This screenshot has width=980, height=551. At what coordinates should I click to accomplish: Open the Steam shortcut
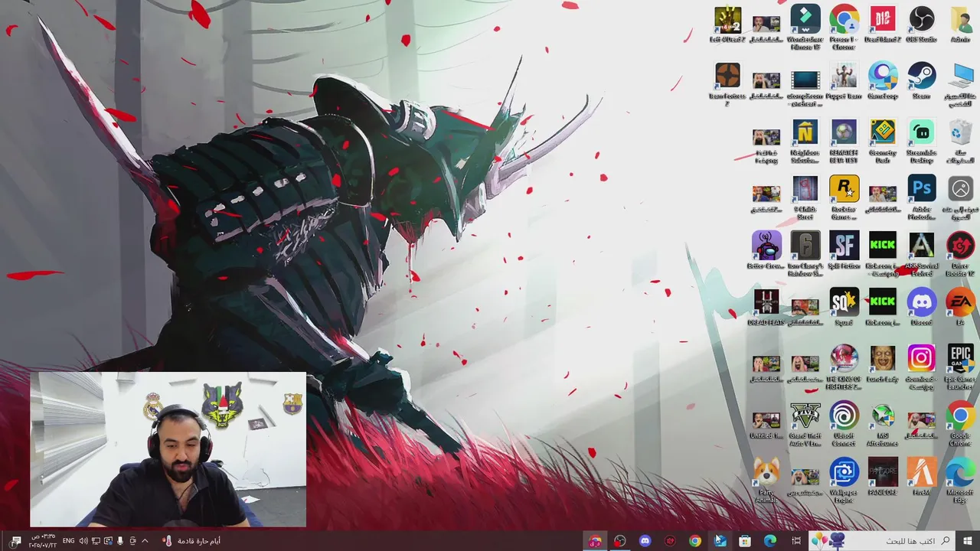click(x=922, y=81)
